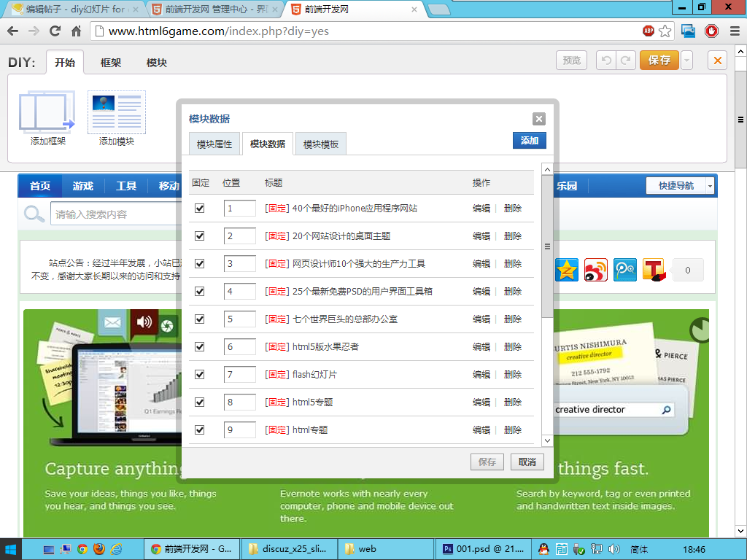Click 编辑 for 七个世界巨头的总部办公室

(x=481, y=319)
